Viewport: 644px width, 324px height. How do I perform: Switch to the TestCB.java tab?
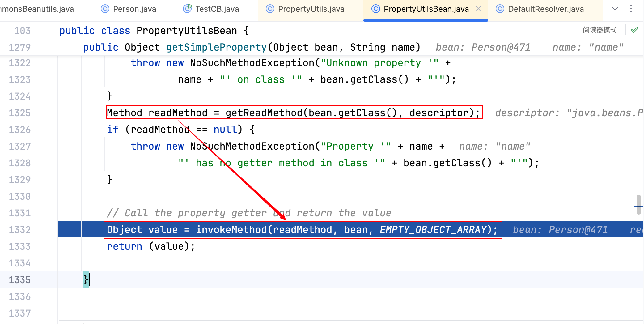[217, 9]
